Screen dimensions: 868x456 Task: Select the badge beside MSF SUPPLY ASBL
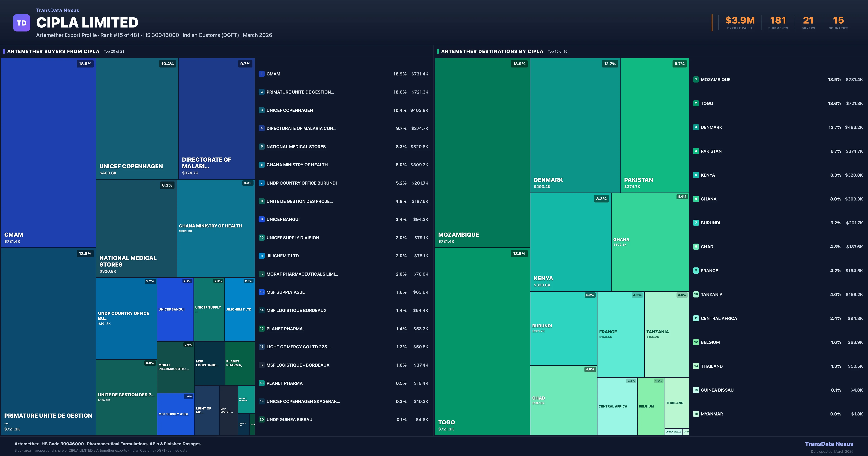(261, 292)
